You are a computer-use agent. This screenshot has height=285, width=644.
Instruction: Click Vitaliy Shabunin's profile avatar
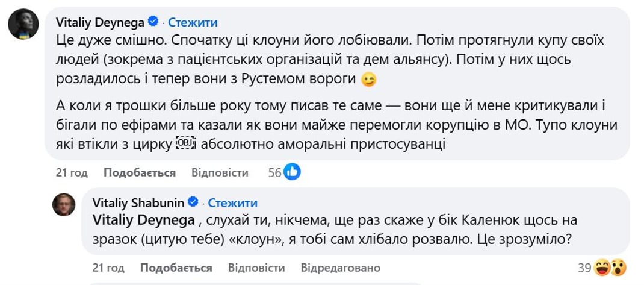[x=63, y=205]
